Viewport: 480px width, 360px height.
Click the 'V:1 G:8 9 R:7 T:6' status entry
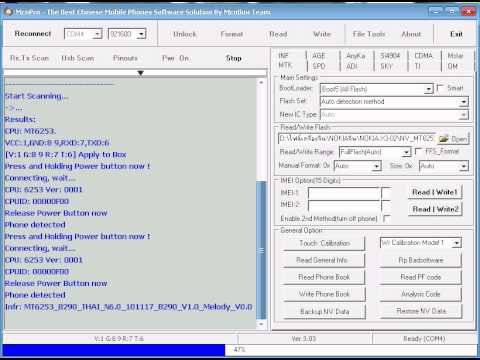pos(119,339)
